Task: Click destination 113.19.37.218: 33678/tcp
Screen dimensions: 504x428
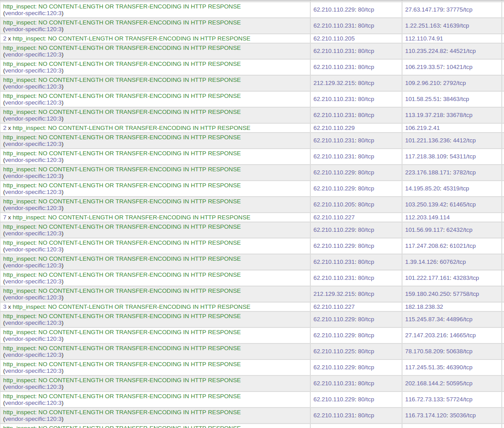Action: [x=439, y=115]
